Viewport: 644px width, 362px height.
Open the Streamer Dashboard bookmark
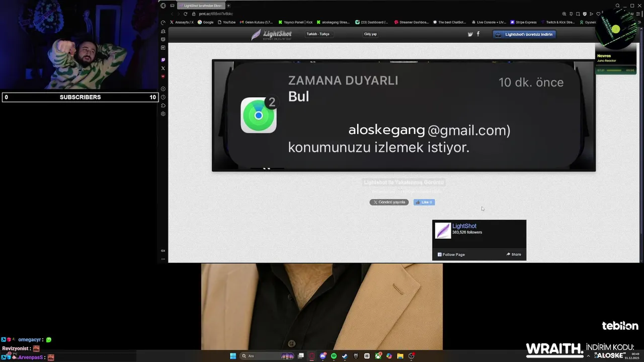[x=412, y=22]
